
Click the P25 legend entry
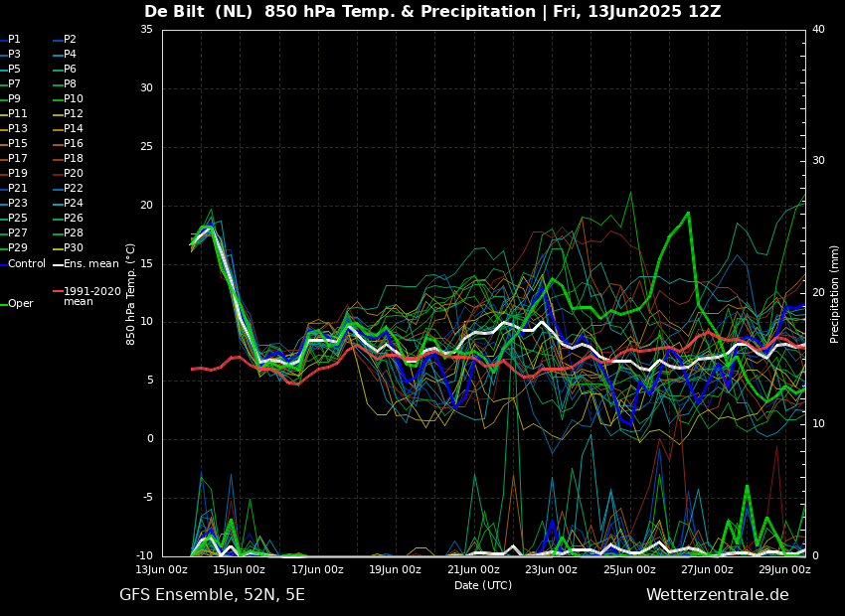18,219
